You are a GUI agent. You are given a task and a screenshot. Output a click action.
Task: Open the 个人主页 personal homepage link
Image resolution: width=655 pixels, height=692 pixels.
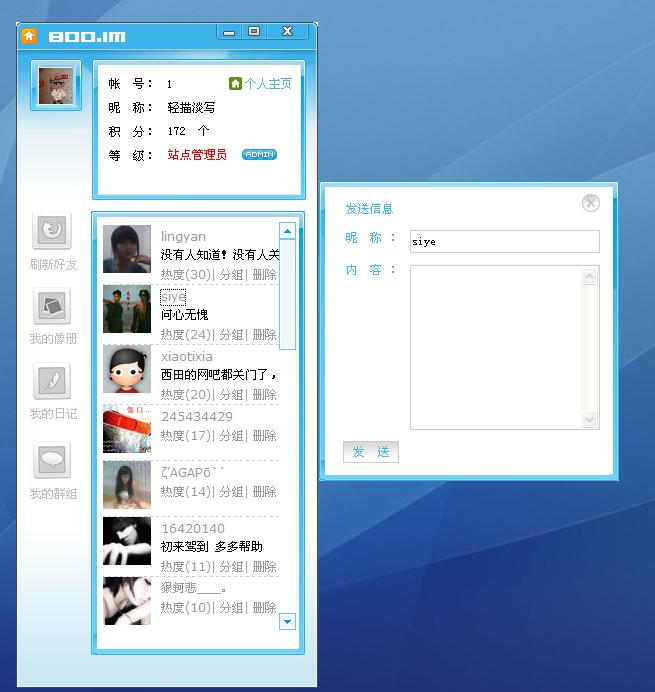[268, 83]
